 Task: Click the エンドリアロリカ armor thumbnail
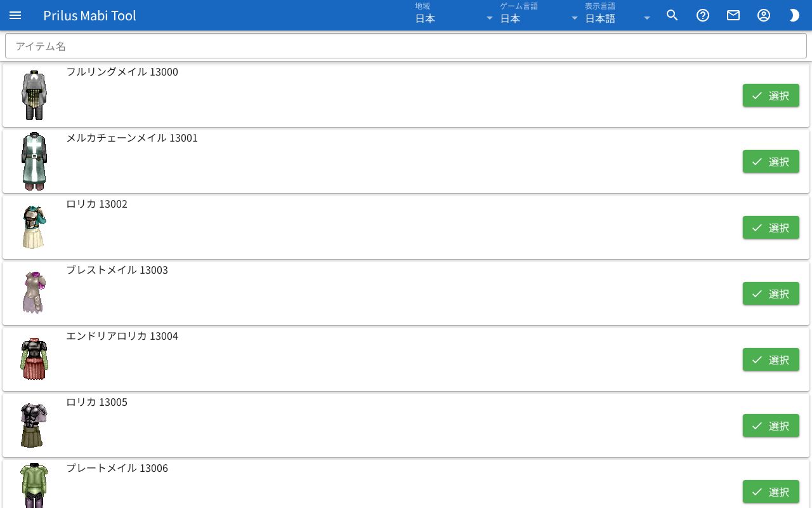coord(34,359)
